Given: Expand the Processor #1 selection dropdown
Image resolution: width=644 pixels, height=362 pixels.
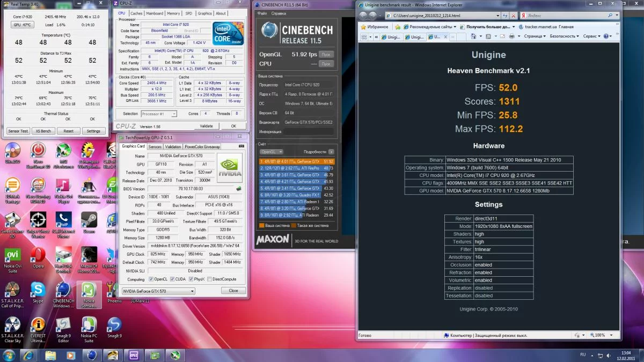Looking at the screenshot, I should [159, 114].
